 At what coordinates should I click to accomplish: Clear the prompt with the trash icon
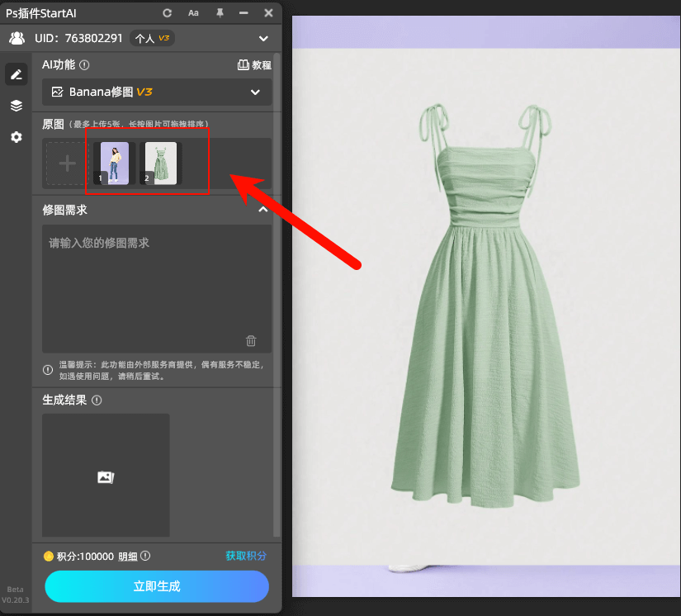coord(251,340)
